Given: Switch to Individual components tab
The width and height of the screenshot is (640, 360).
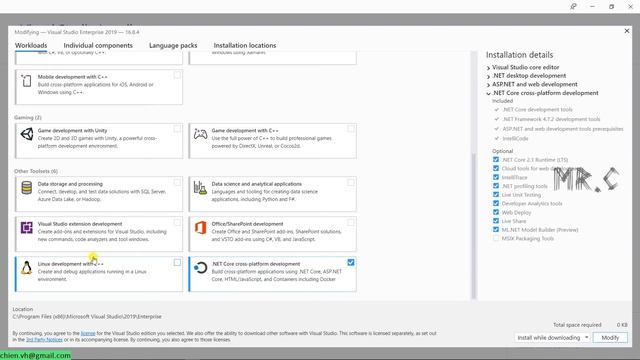Looking at the screenshot, I should 98,45.
